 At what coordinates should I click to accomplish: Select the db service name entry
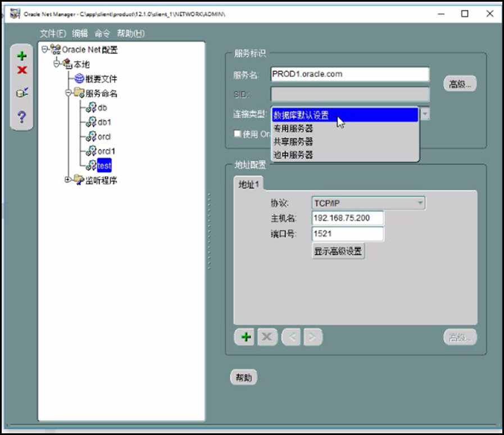[x=102, y=108]
